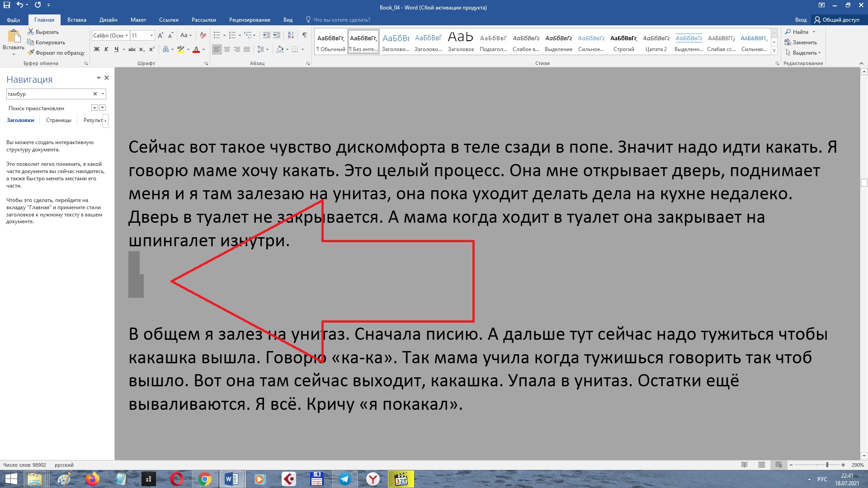Create a bulleted list
The width and height of the screenshot is (868, 488).
(x=217, y=35)
